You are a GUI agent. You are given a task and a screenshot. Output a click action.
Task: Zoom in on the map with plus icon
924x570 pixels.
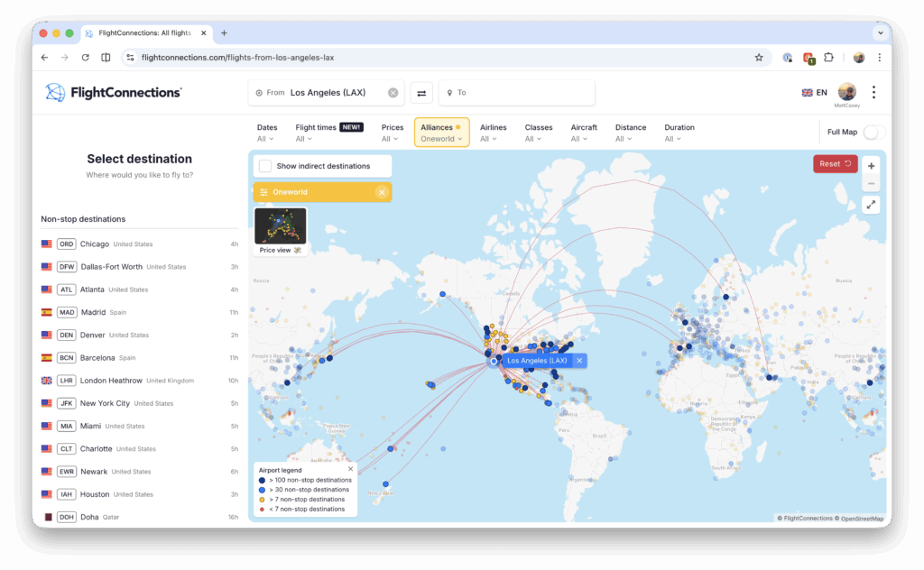(x=870, y=167)
